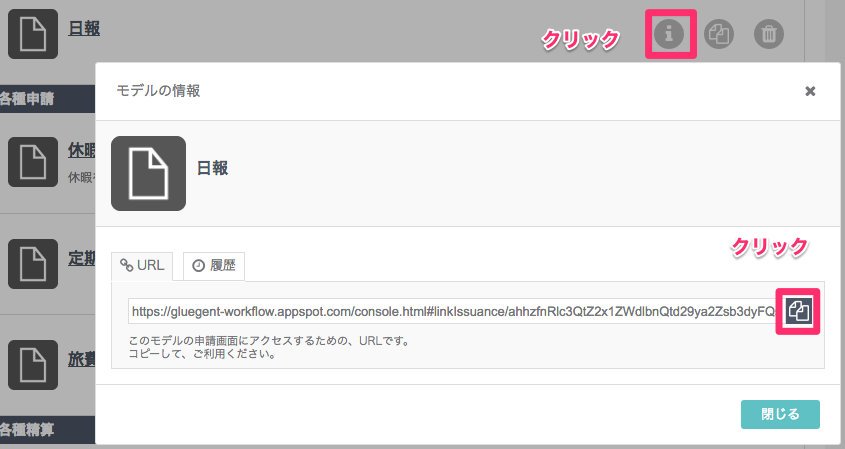Click the コピーして、ご利用ください text
This screenshot has width=845, height=449.
coord(202,354)
